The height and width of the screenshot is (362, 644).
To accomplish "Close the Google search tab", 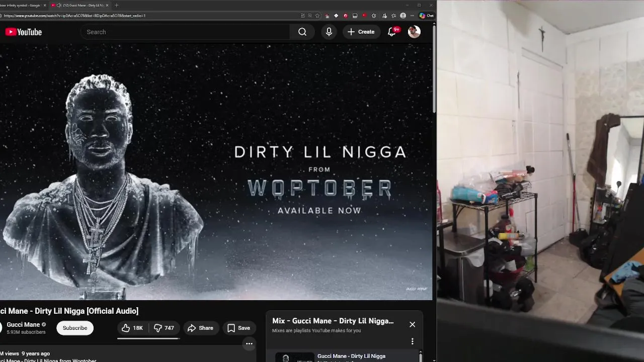I will pyautogui.click(x=45, y=5).
